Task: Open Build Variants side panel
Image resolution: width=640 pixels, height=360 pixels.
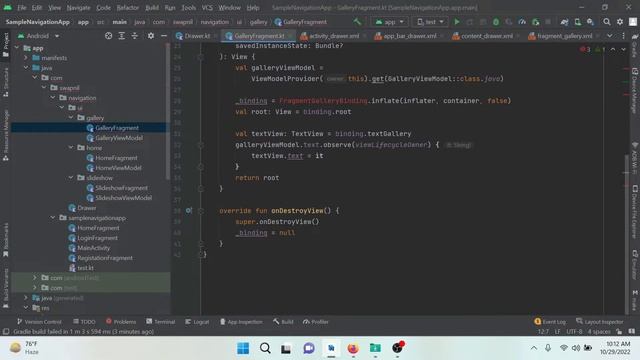Action: point(6,287)
